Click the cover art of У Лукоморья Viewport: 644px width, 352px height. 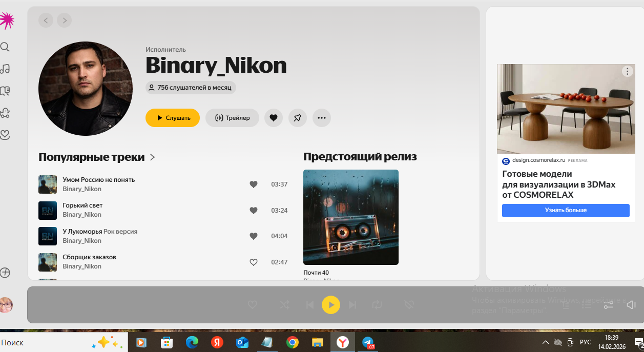tap(48, 236)
